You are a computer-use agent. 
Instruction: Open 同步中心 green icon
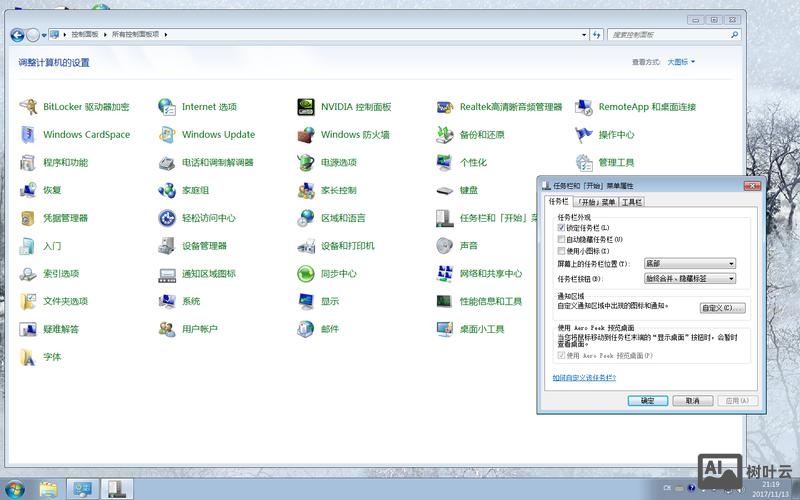click(x=306, y=273)
